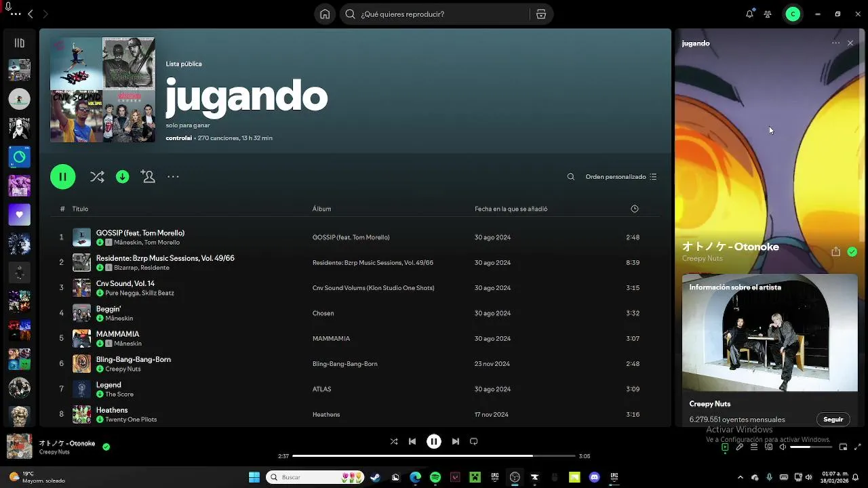Enter full screen with the expand arrows icon
The width and height of the screenshot is (868, 488).
click(x=858, y=447)
